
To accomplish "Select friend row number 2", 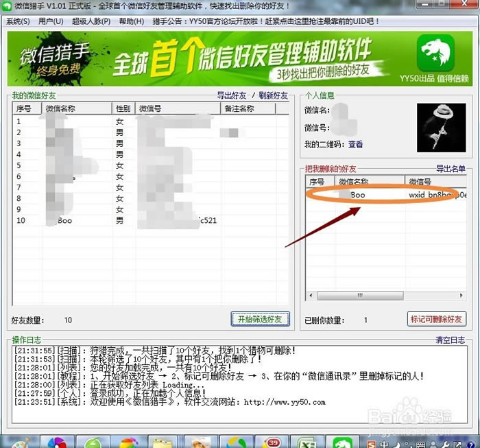I will (150, 132).
